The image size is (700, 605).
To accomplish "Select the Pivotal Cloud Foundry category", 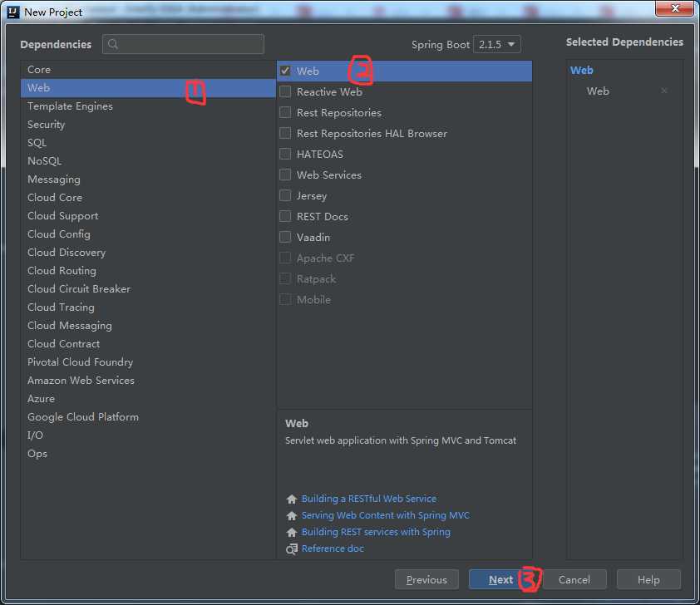I will tap(148, 362).
